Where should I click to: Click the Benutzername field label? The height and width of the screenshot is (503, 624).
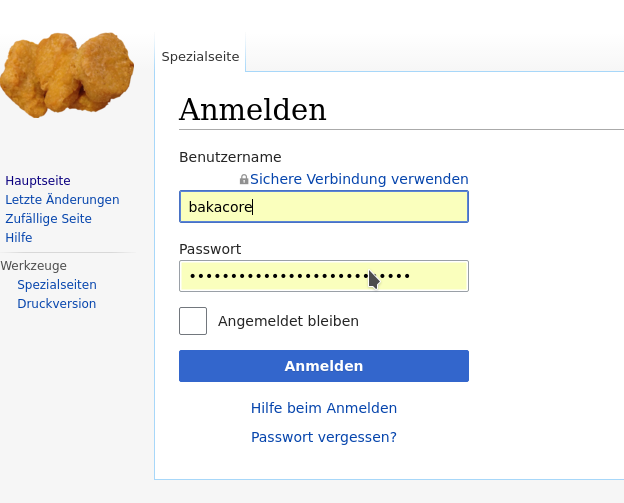[x=230, y=157]
